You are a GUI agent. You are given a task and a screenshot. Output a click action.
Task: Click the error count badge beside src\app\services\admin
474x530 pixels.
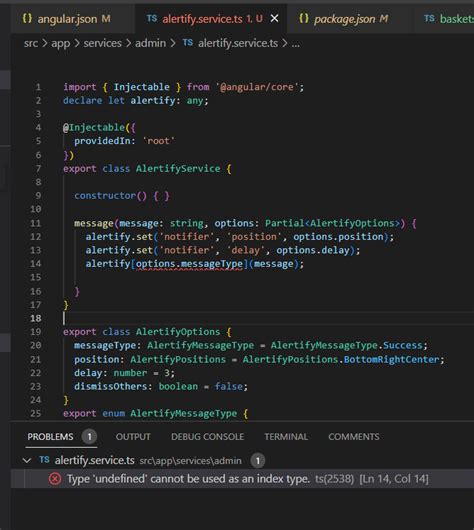[258, 460]
